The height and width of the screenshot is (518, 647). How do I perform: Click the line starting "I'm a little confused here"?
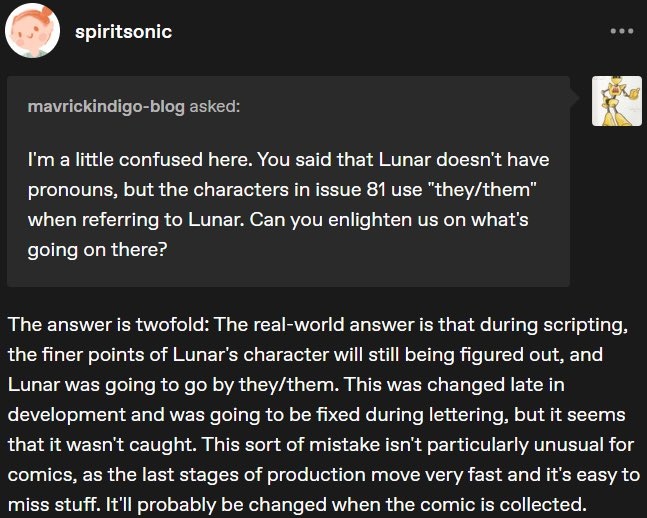pos(287,160)
